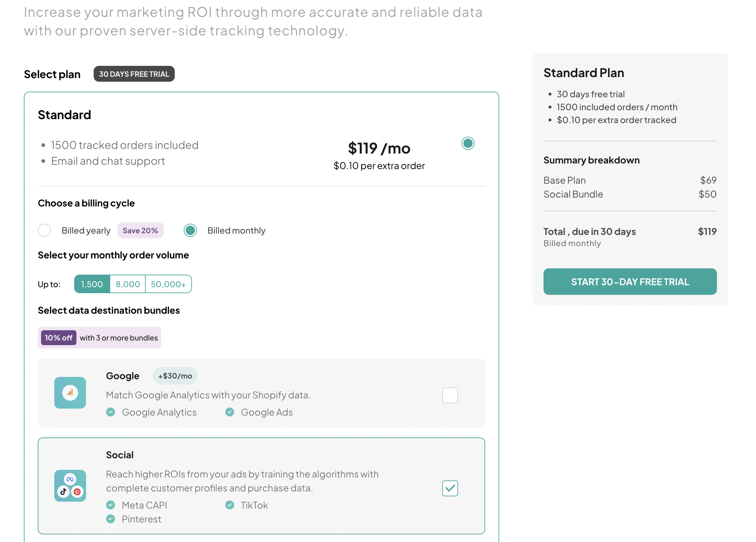Click the Google bundle title
Image resolution: width=756 pixels, height=542 pixels.
(x=123, y=376)
